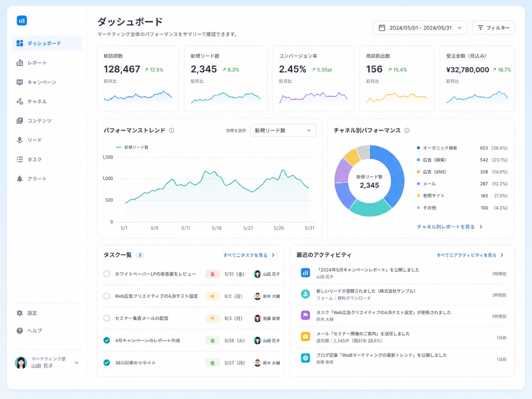Click 山田 花子 avatar on ホワイトペーパー task
The height and width of the screenshot is (399, 532).
(x=258, y=274)
